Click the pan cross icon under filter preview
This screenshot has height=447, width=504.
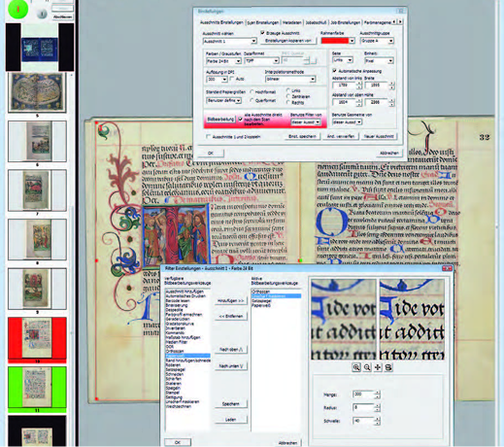(378, 367)
